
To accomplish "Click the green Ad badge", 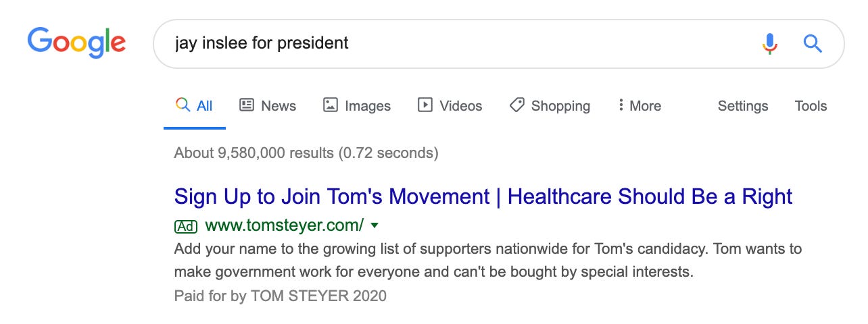I will pos(186,225).
